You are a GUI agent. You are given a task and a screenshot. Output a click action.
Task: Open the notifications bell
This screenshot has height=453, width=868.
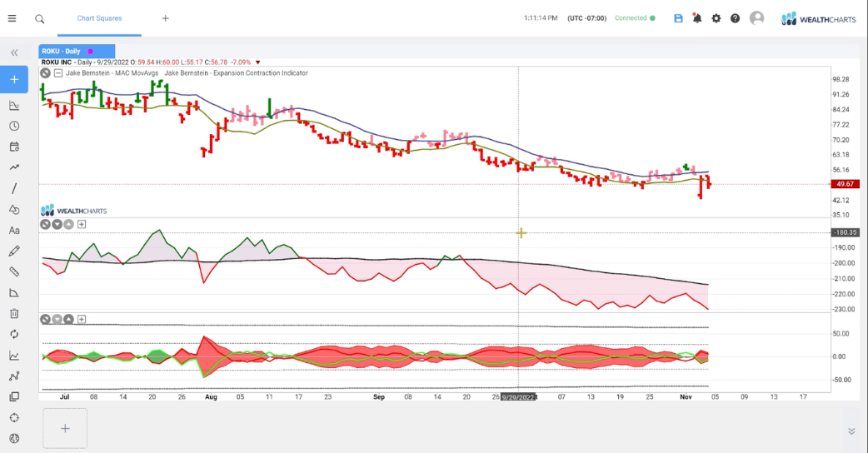click(x=697, y=18)
